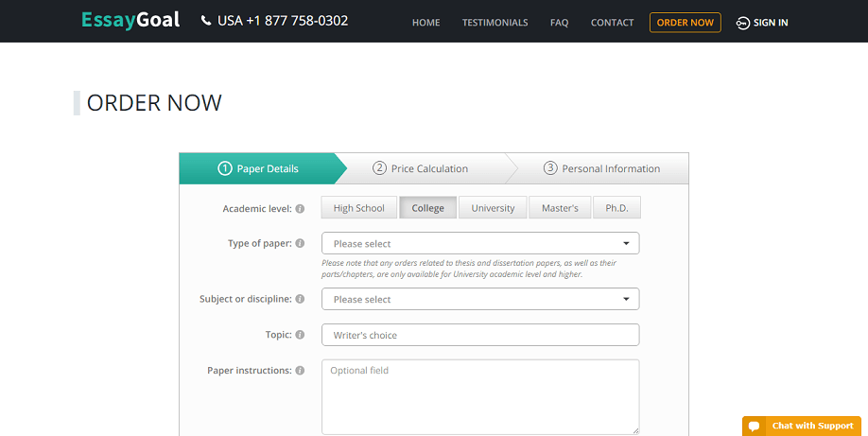Select High School academic level
The width and height of the screenshot is (868, 436).
(358, 208)
